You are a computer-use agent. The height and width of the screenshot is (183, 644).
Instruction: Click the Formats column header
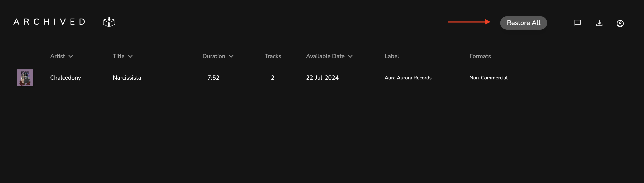point(480,56)
